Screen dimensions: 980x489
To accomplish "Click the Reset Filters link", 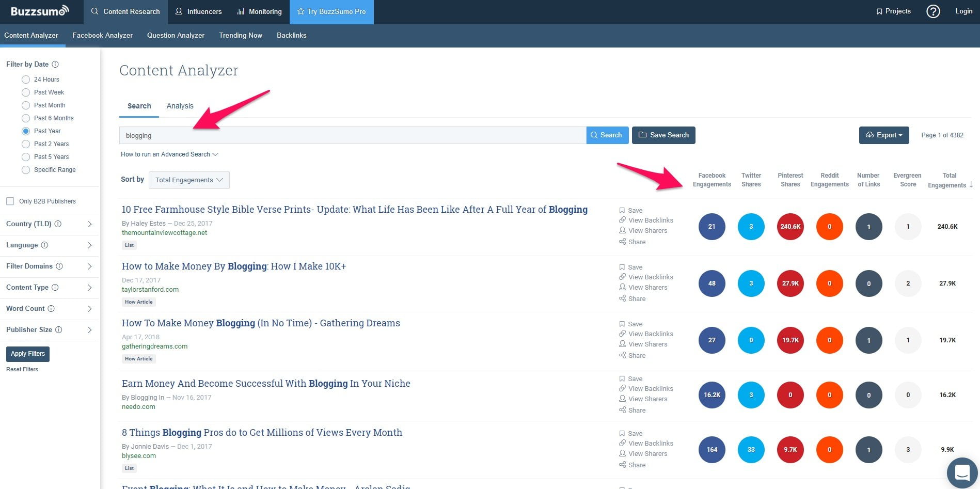I will [x=22, y=369].
